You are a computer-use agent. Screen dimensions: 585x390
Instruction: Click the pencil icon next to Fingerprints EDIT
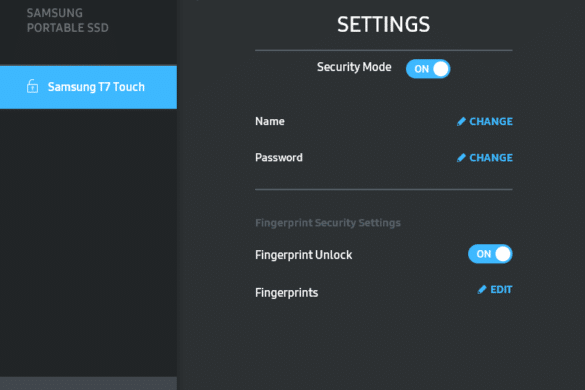tap(482, 290)
